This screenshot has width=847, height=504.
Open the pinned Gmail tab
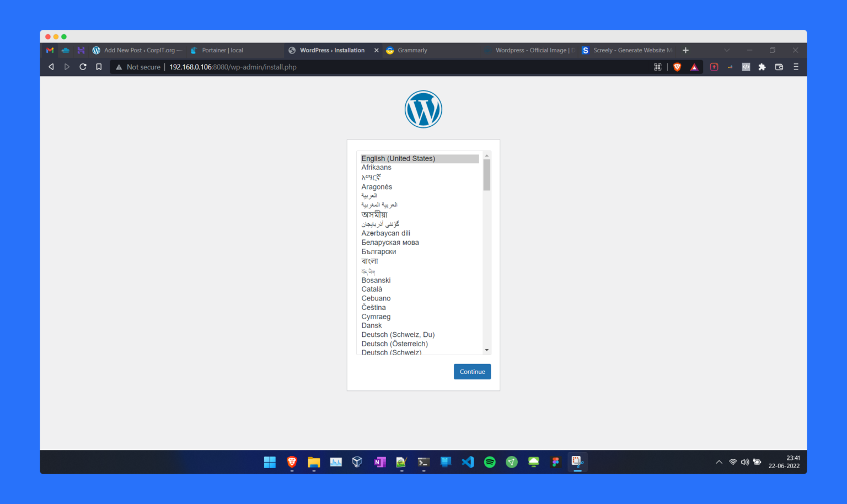click(50, 50)
